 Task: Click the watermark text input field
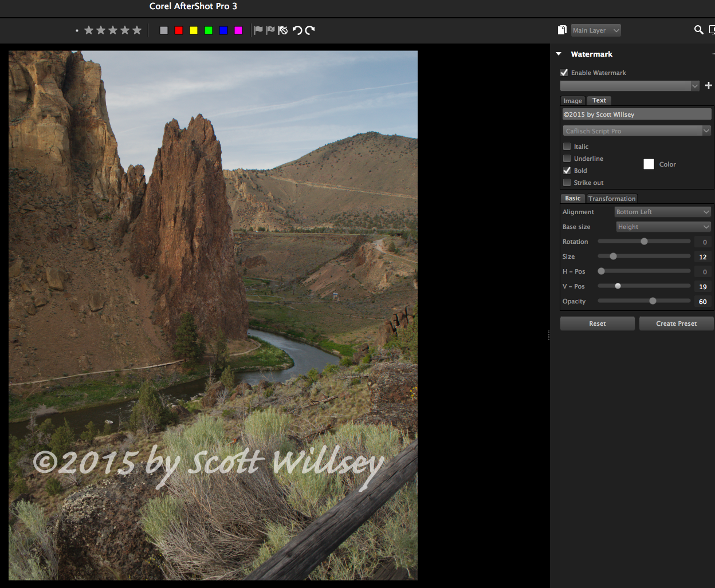(636, 115)
